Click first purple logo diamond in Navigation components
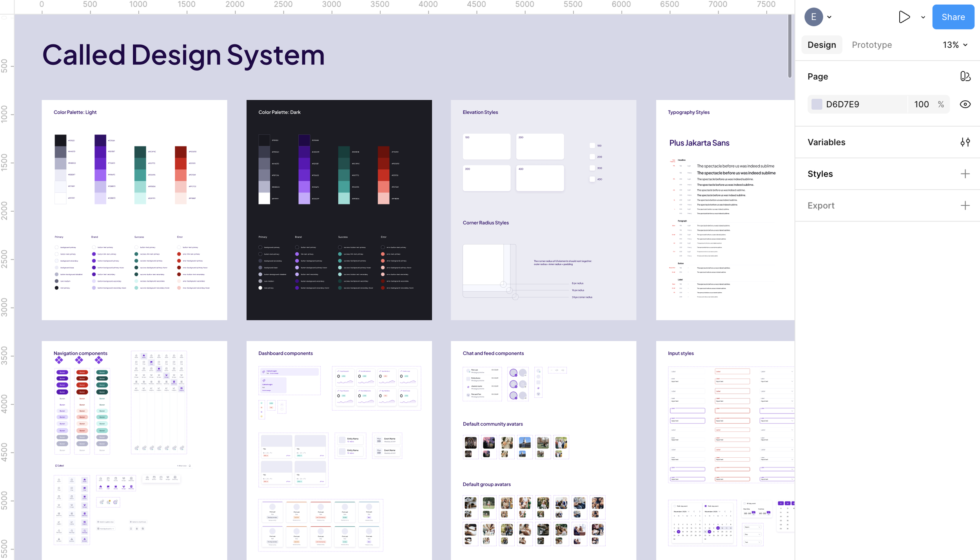Image resolution: width=980 pixels, height=560 pixels. [x=59, y=360]
